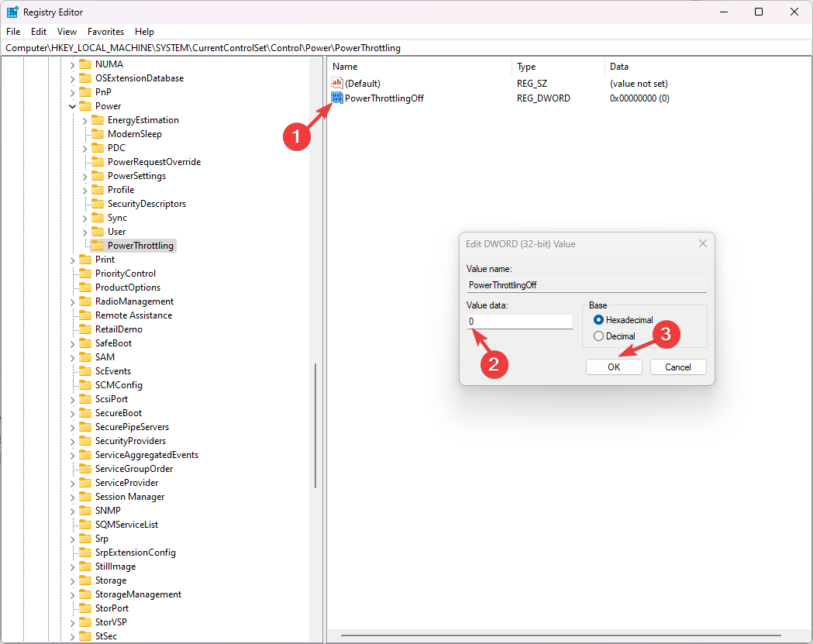813x644 pixels.
Task: Select the PowerThrottling folder icon
Action: pyautogui.click(x=98, y=246)
